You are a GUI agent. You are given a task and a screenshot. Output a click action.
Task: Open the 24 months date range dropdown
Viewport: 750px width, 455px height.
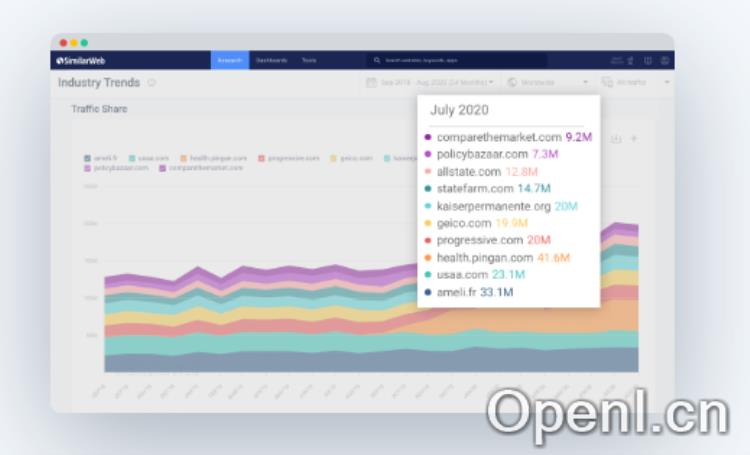coord(430,82)
